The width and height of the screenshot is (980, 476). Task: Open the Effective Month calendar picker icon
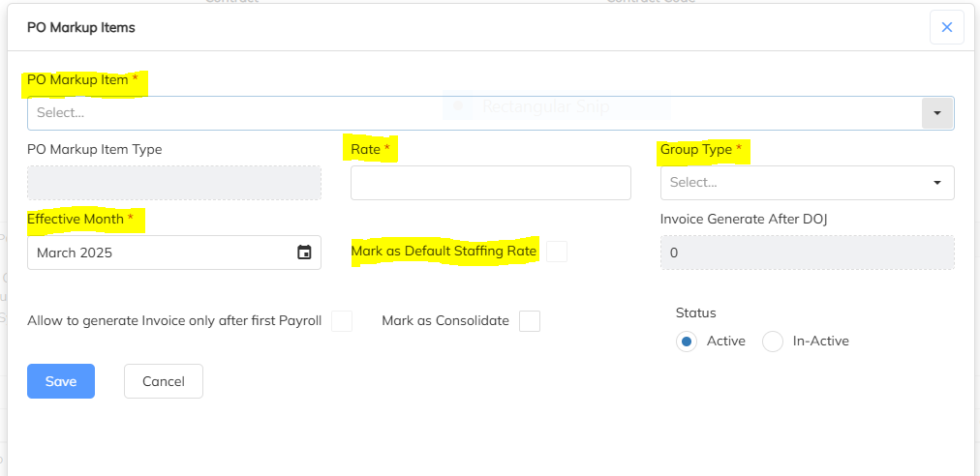[x=304, y=253]
